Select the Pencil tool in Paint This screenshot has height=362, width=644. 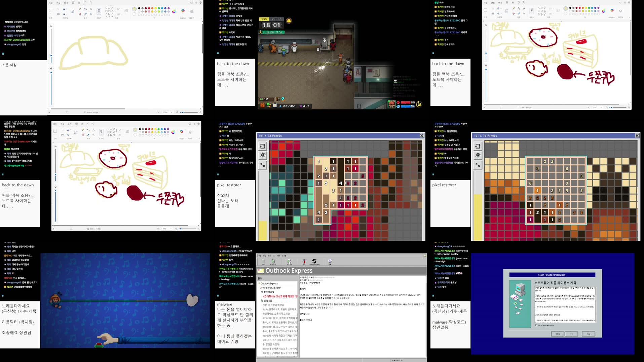(x=80, y=9)
